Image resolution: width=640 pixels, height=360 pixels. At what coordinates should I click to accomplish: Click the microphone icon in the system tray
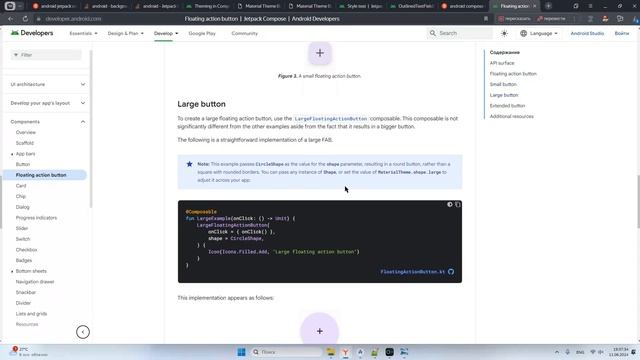point(567,352)
